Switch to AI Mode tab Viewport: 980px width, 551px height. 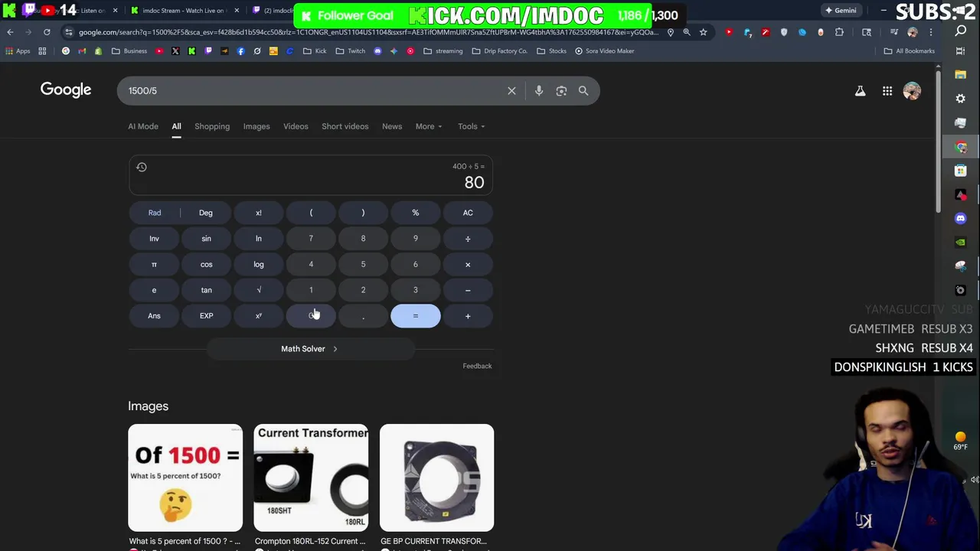143,126
